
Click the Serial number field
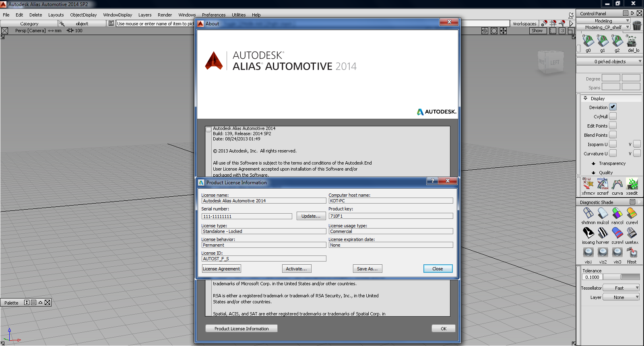point(247,216)
